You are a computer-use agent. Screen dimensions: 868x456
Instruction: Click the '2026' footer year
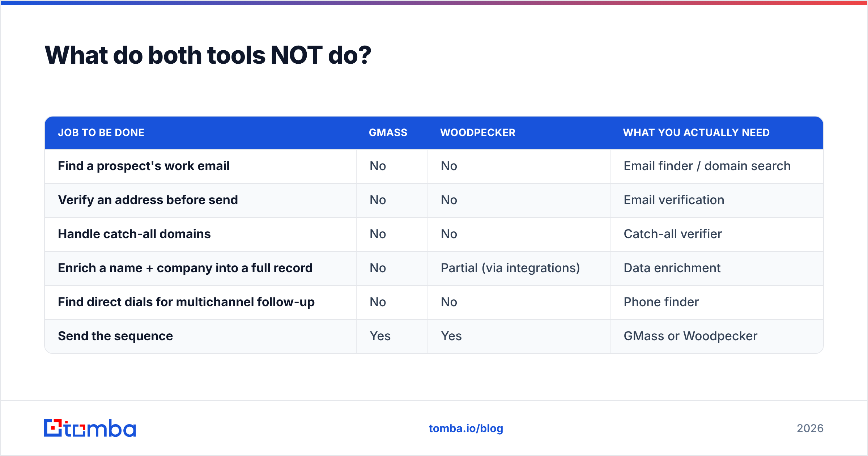(x=810, y=428)
